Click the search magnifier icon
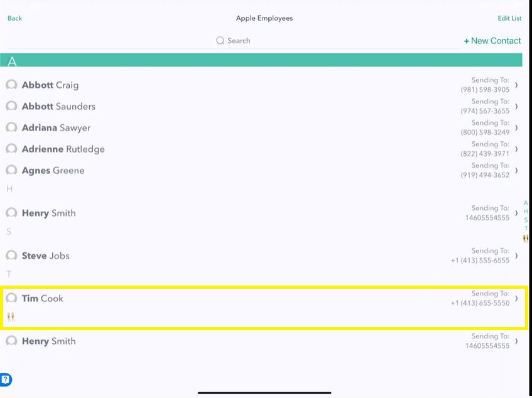Viewport: 532px width, 398px height. click(220, 40)
